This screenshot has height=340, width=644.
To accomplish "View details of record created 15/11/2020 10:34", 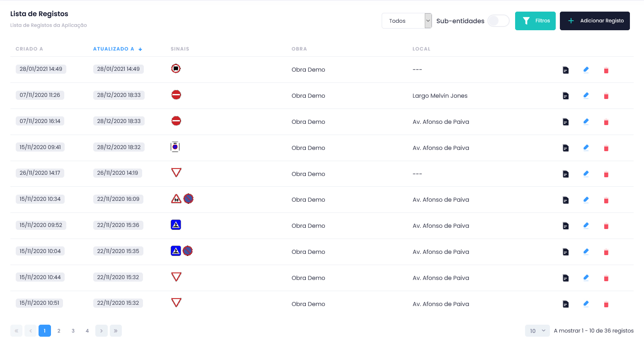I will [566, 200].
